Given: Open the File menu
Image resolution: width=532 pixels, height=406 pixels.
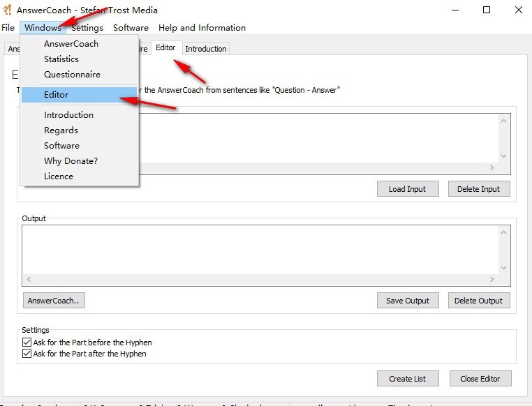Looking at the screenshot, I should pyautogui.click(x=8, y=27).
